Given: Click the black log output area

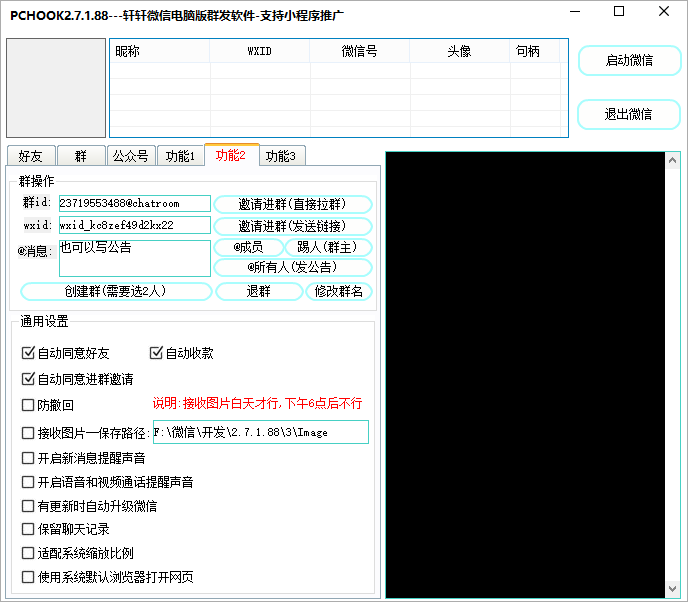Looking at the screenshot, I should coord(526,375).
